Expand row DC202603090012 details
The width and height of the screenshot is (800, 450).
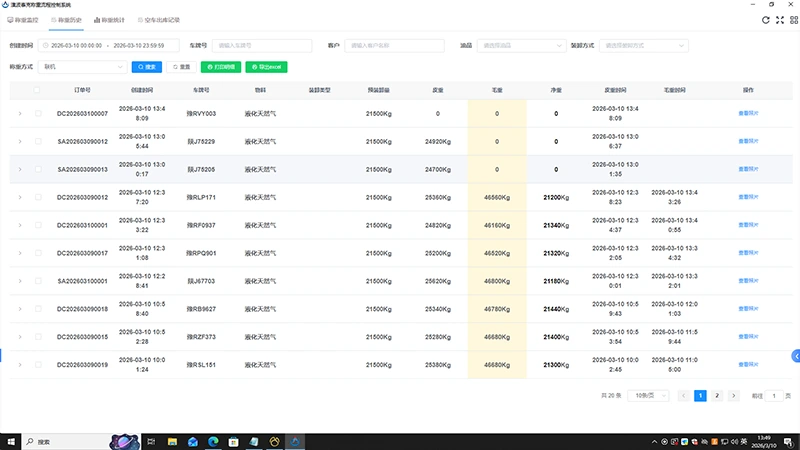click(20, 197)
